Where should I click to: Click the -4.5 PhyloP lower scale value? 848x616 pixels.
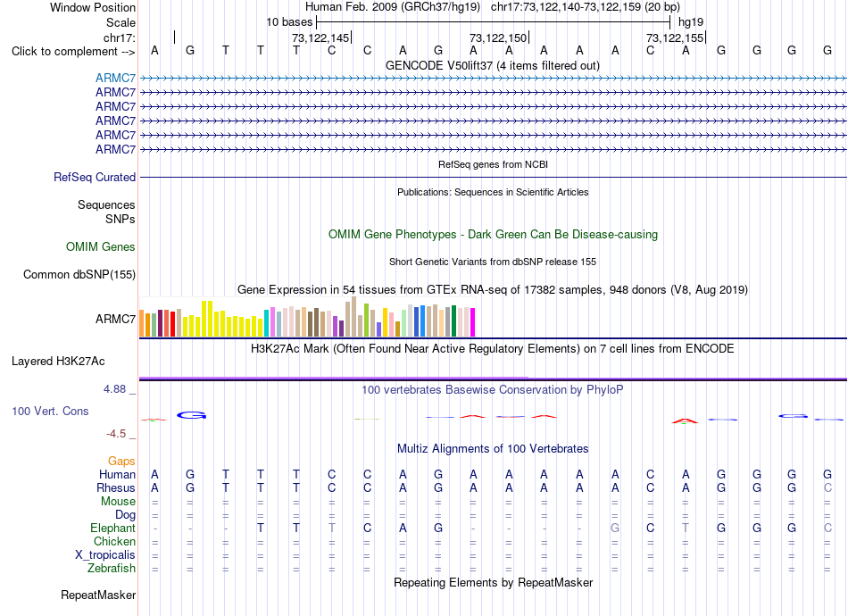116,434
